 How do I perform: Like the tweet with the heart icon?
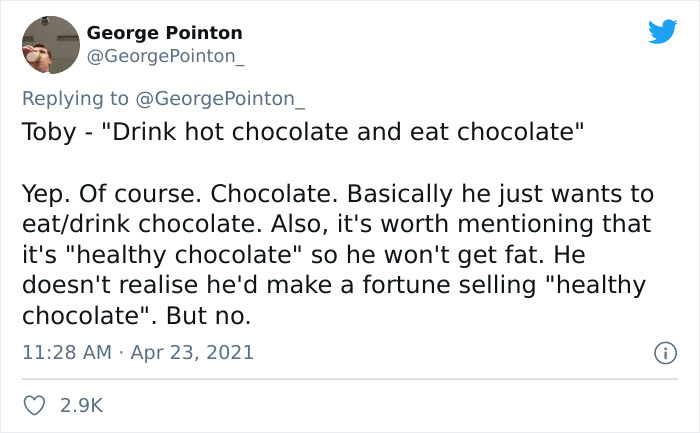(x=33, y=405)
